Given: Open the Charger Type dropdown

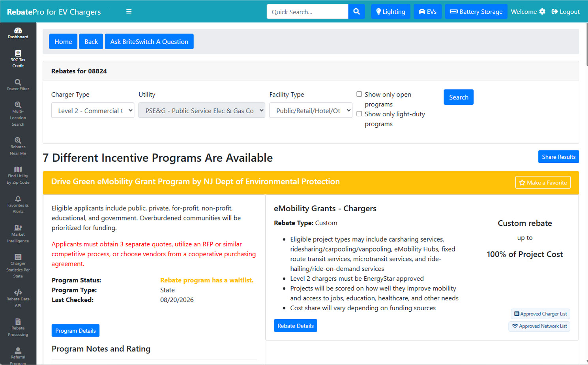Looking at the screenshot, I should (93, 110).
